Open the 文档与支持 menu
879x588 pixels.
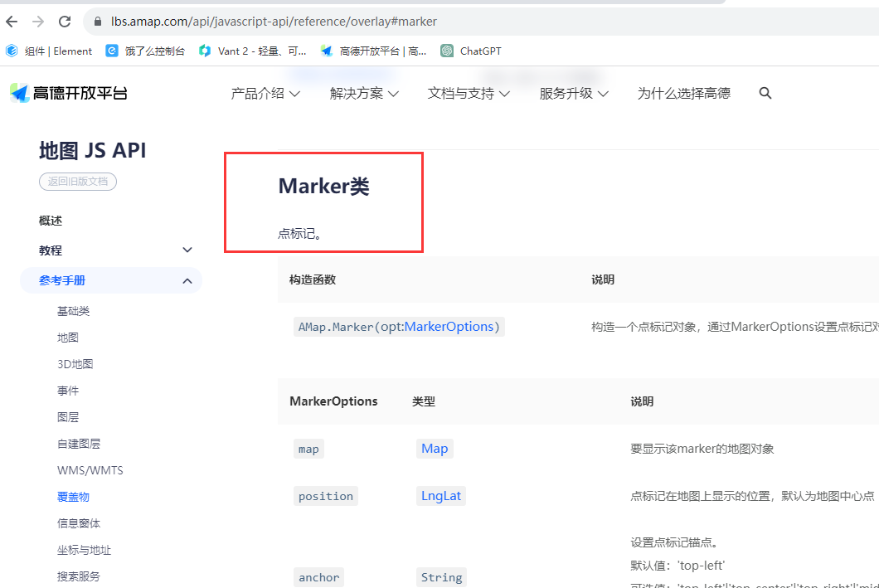tap(468, 93)
